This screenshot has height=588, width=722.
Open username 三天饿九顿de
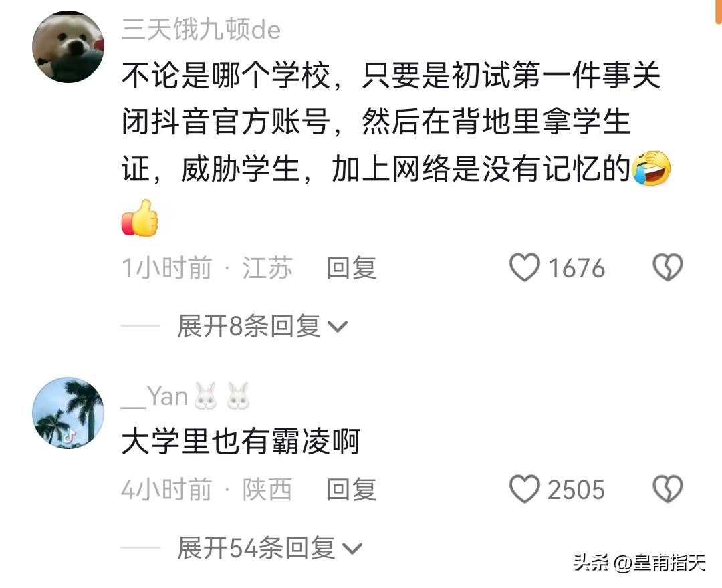coord(201,29)
